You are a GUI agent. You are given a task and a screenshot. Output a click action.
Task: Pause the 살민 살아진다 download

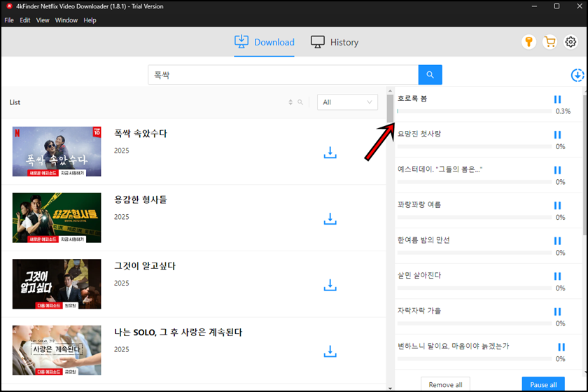click(558, 276)
